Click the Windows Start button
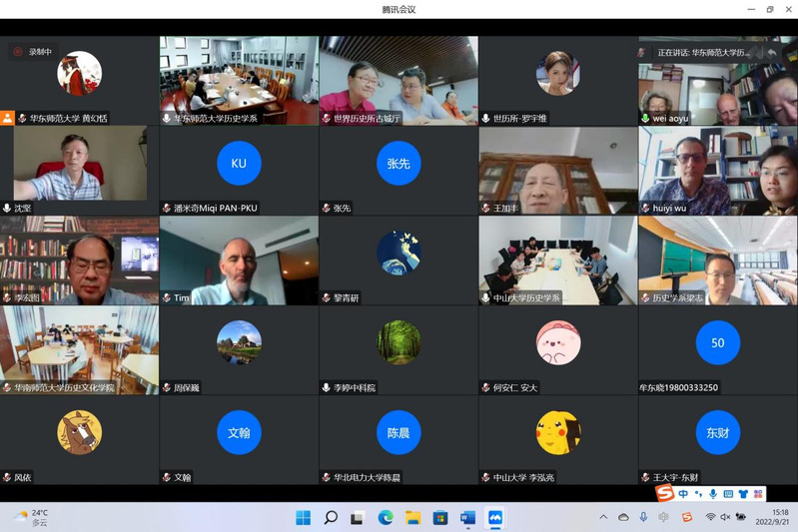 (304, 517)
